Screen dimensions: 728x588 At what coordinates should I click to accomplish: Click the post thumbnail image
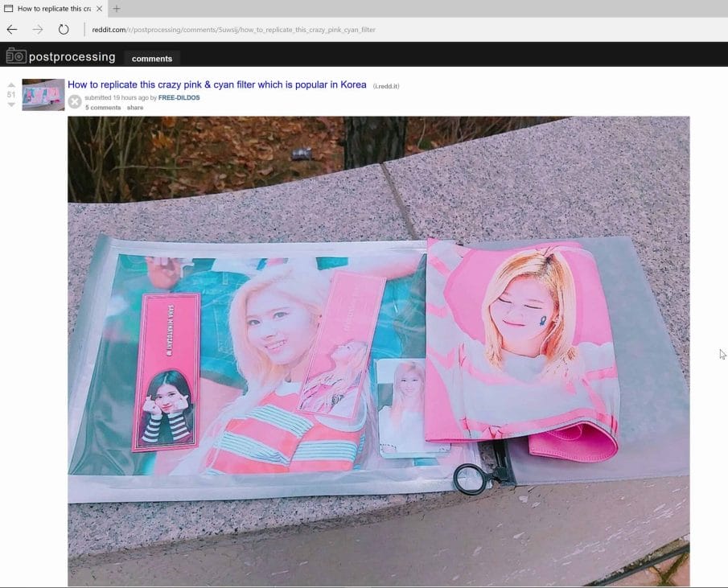[x=43, y=94]
